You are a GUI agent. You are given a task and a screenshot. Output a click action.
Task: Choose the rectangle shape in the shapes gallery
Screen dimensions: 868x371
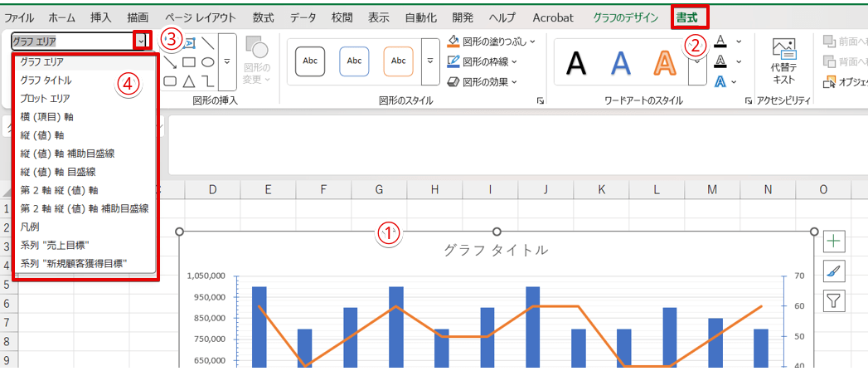[x=189, y=61]
